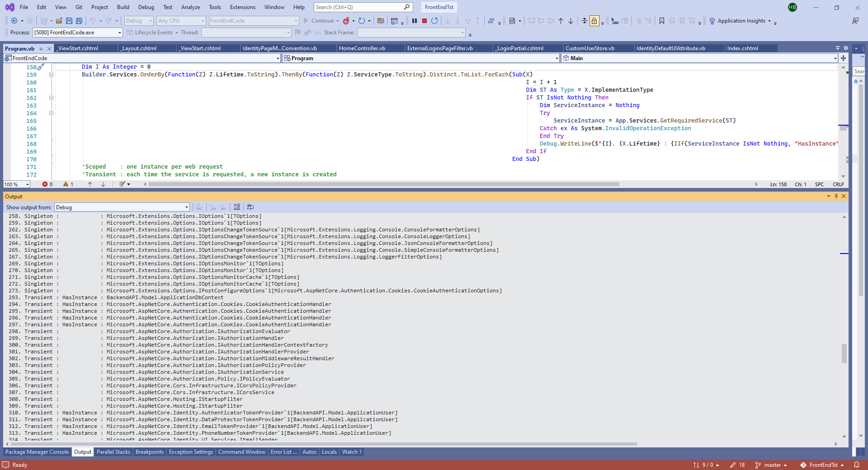868x470 pixels.
Task: Open the Application Insights dropdown
Action: (769, 21)
